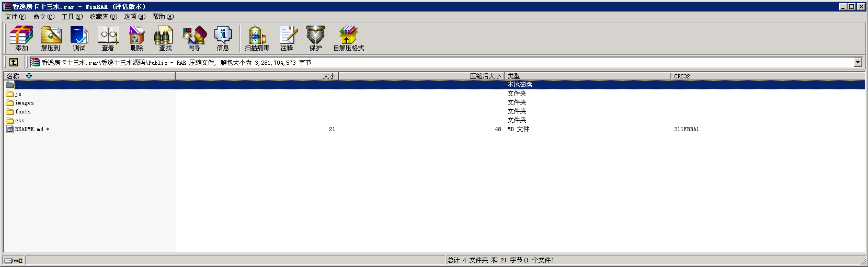868x267 pixels.
Task: Click the 删除 (Delete) toolbar icon
Action: [136, 39]
